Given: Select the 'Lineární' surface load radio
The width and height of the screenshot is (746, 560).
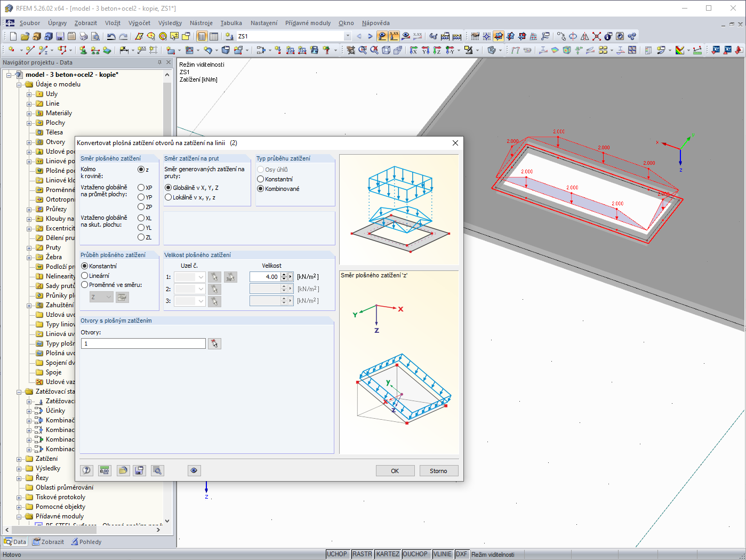Looking at the screenshot, I should coord(84,276).
